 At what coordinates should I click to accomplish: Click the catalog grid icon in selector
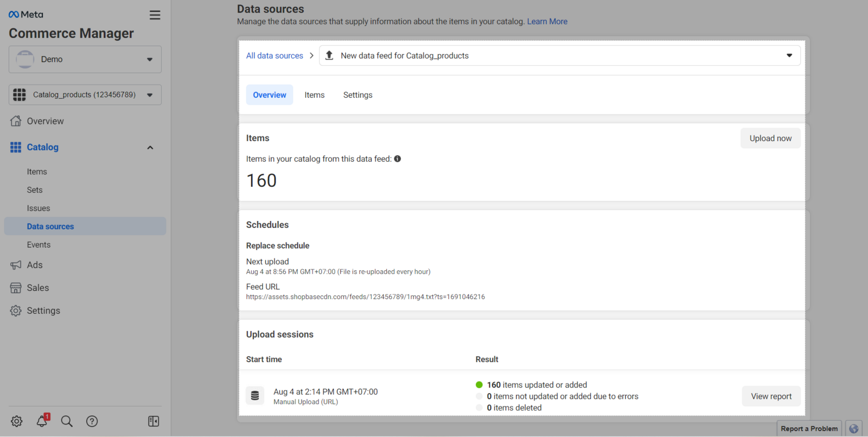(x=20, y=95)
